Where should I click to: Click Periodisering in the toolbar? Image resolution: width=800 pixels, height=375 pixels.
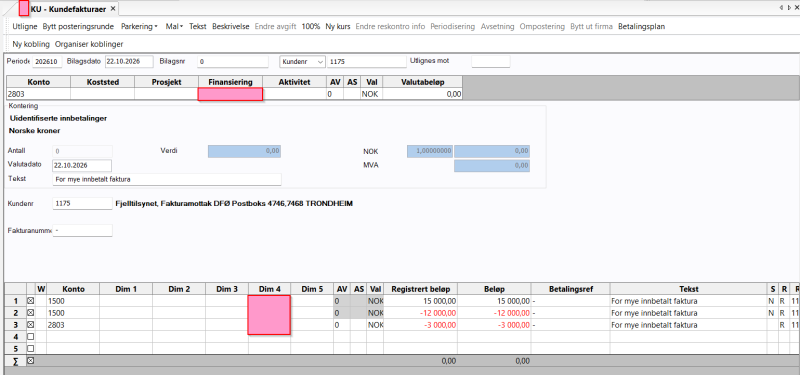pyautogui.click(x=453, y=27)
